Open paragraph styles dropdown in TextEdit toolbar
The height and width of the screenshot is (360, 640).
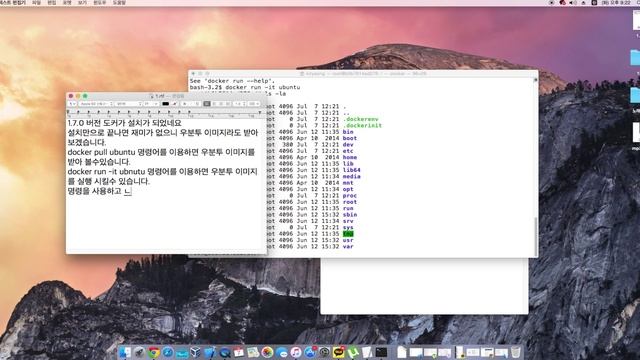pos(72,104)
